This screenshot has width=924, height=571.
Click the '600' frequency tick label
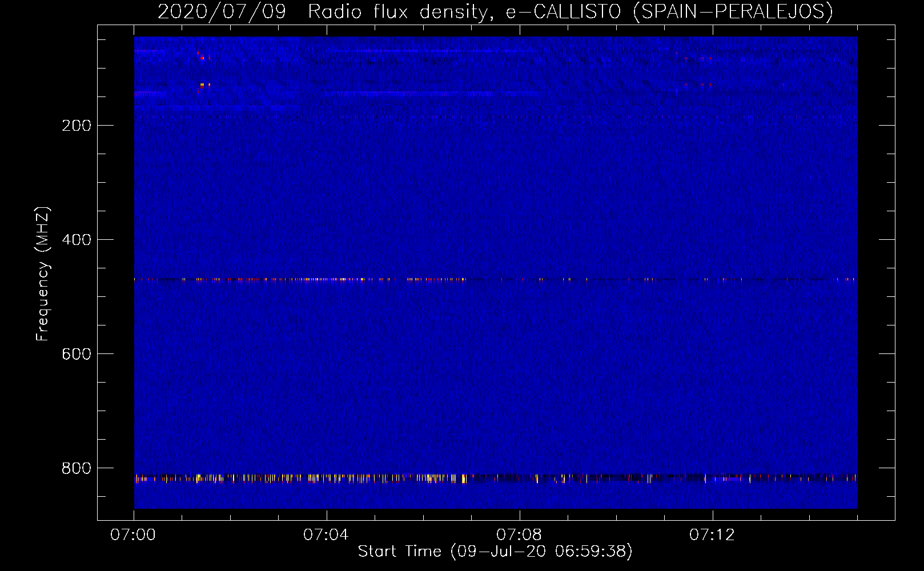77,354
